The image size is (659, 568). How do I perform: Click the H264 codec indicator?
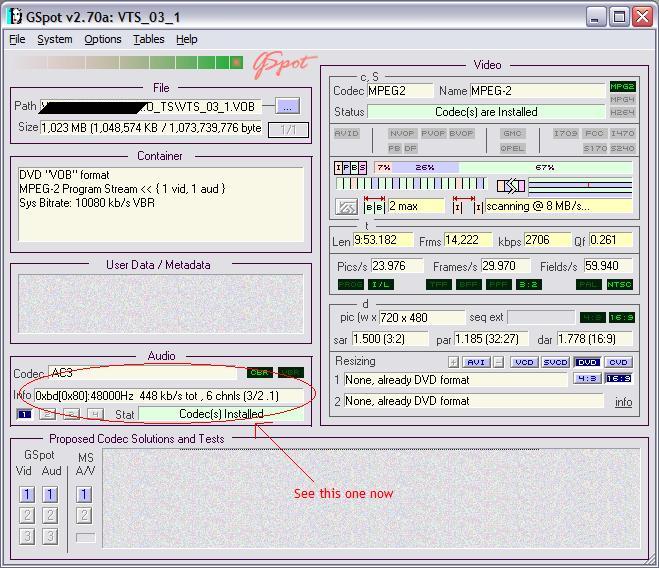point(622,112)
